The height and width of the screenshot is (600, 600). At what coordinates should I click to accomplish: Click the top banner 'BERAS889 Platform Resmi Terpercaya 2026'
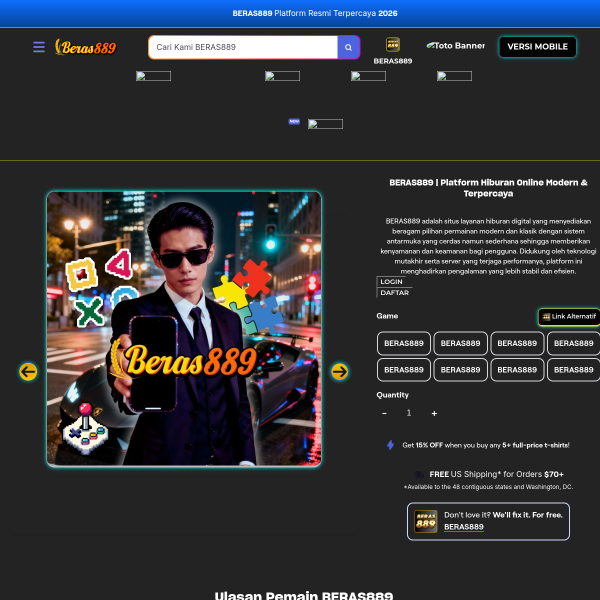[x=315, y=13]
